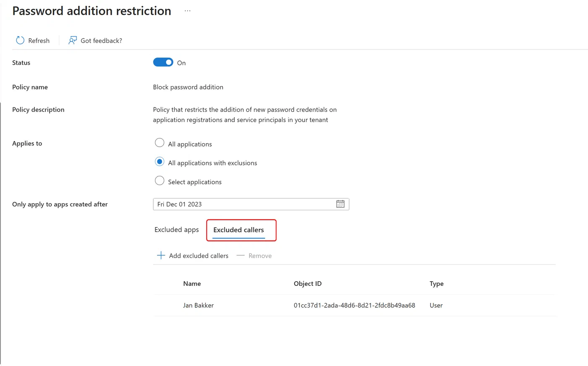Click the Got feedback? link
Viewport: 588px width, 366px height.
click(x=101, y=41)
